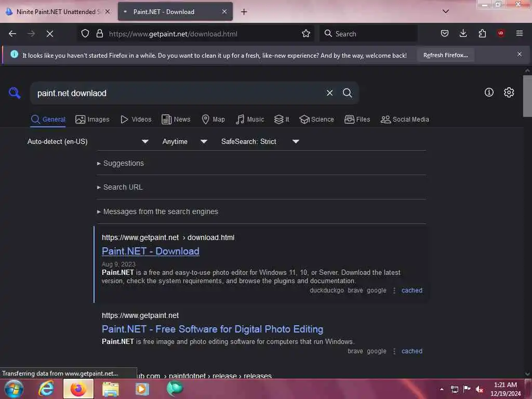Click the Firefox taskbar icon
The width and height of the screenshot is (532, 399).
78,389
